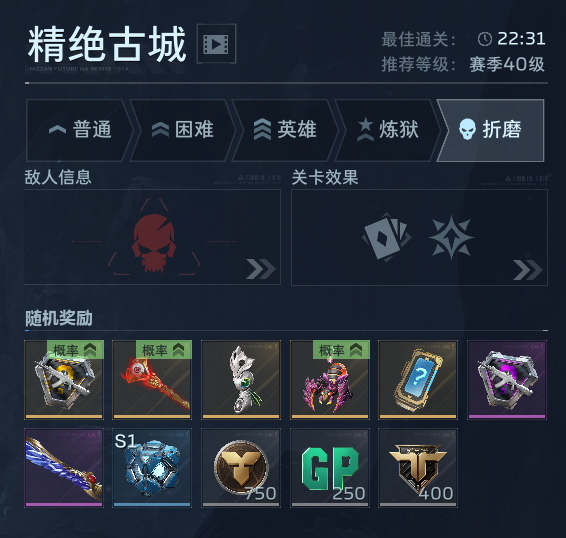Inspect the purple spider creature reward

coord(330,379)
